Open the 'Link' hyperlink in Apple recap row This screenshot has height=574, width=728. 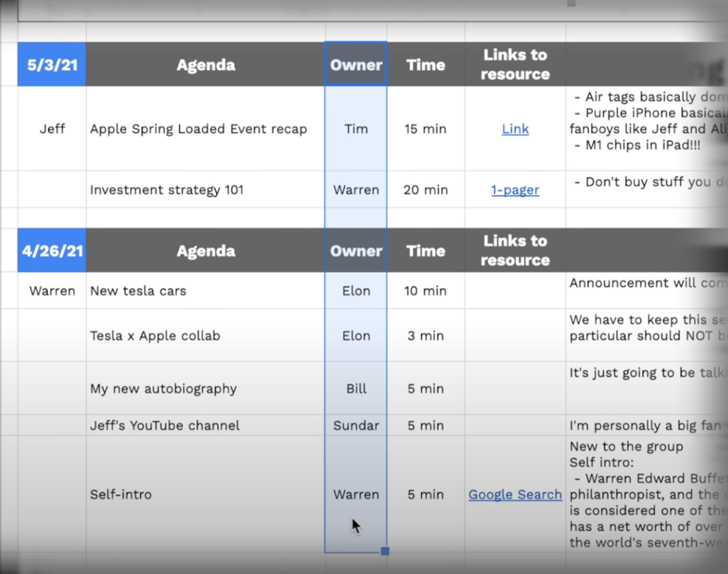coord(515,129)
